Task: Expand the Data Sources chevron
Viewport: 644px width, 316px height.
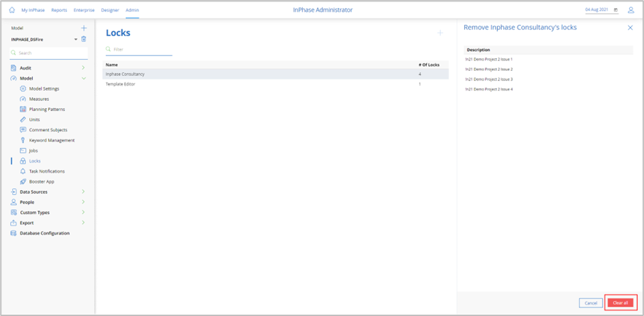Action: (x=83, y=191)
